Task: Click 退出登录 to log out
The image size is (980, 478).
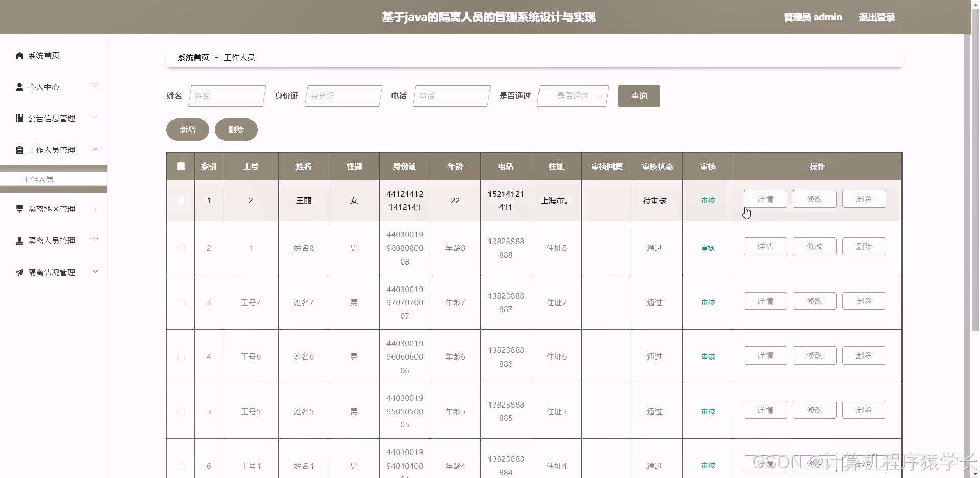Action: (876, 17)
